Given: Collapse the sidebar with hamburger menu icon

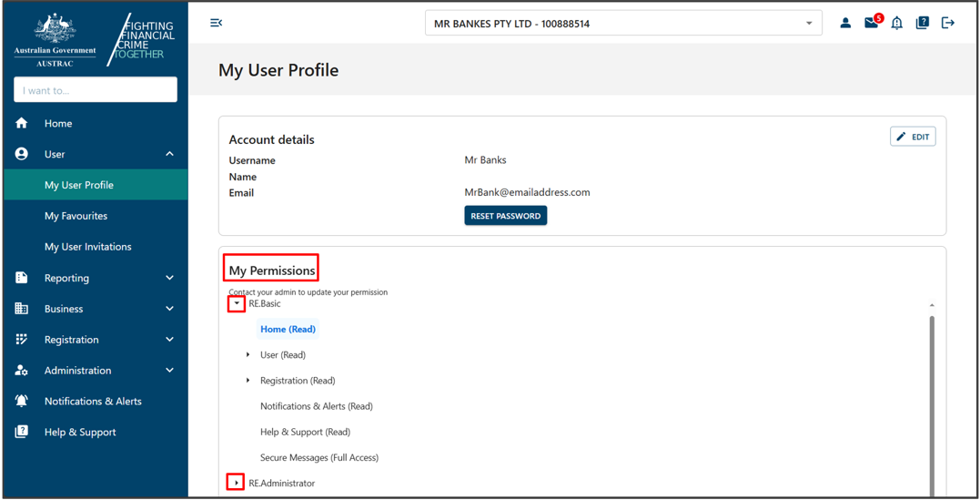Looking at the screenshot, I should point(217,23).
